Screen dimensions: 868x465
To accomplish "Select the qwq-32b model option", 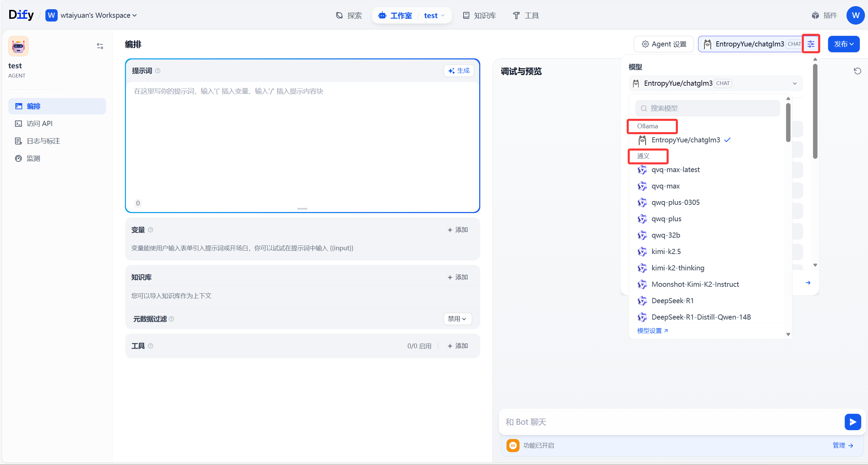I will [x=666, y=235].
